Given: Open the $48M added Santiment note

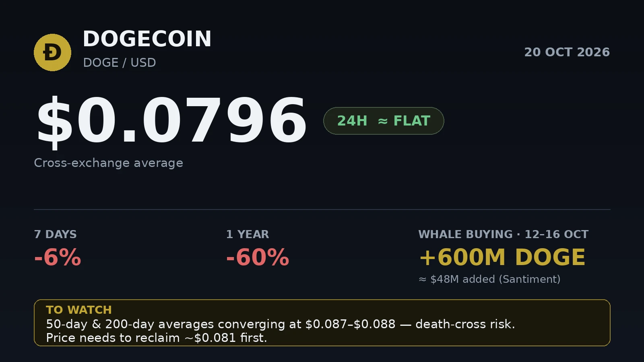Looking at the screenshot, I should [489, 279].
